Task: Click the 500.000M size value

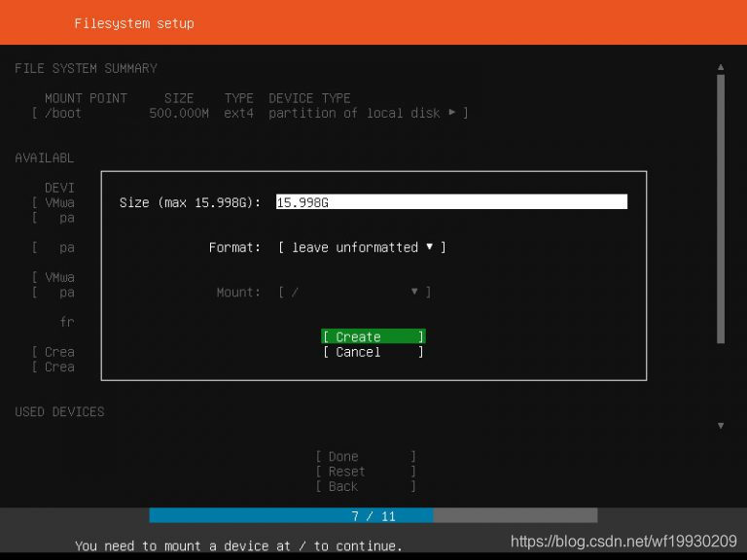Action: [x=179, y=113]
